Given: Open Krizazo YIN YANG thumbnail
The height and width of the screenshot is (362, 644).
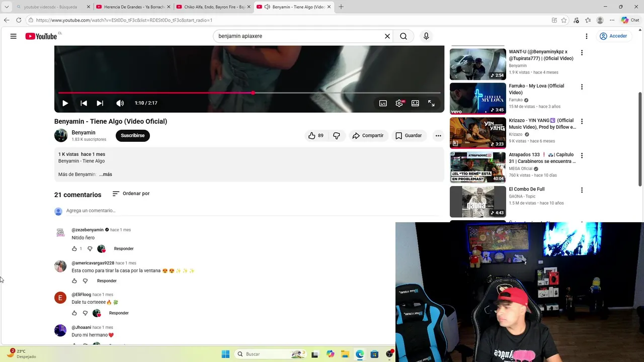Looking at the screenshot, I should (x=478, y=133).
